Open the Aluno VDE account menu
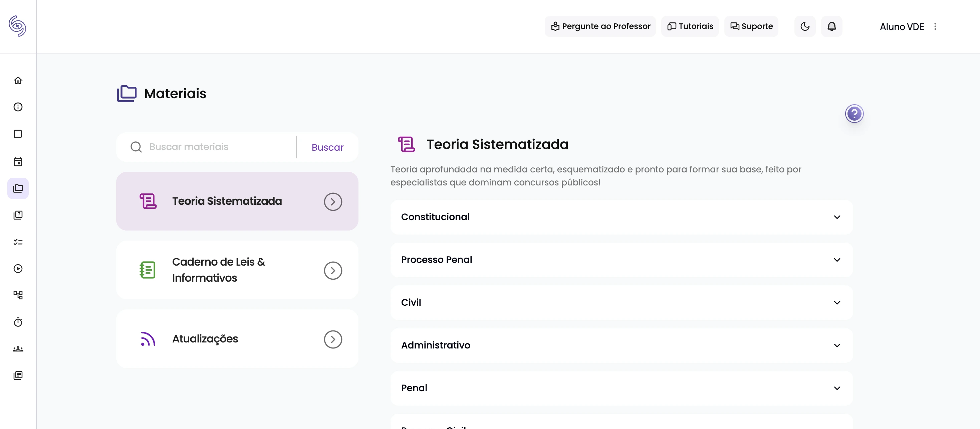This screenshot has height=429, width=980. click(x=902, y=27)
